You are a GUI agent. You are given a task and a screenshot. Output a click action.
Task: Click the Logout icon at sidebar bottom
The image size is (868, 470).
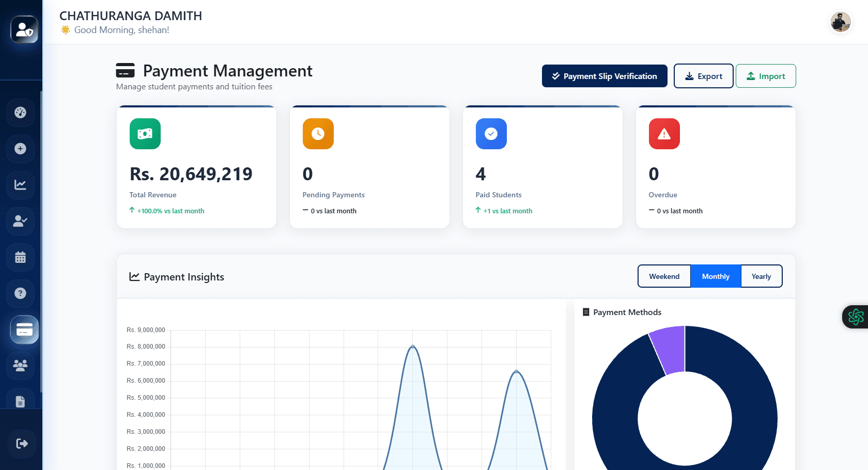(x=21, y=443)
